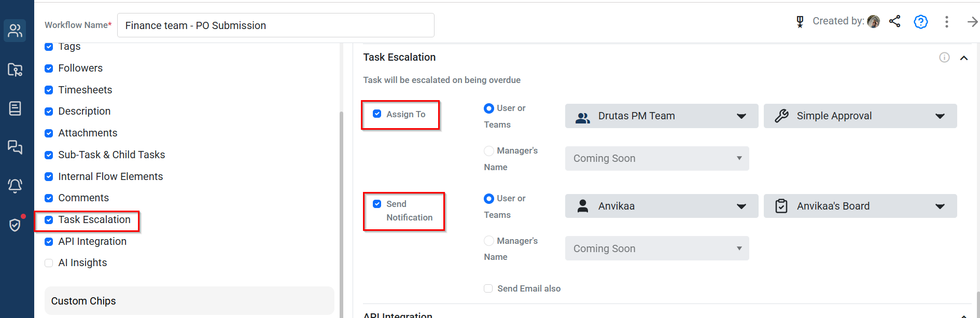Screen dimensions: 980x318
Task: Open the document list sidebar icon
Action: pyautogui.click(x=15, y=108)
